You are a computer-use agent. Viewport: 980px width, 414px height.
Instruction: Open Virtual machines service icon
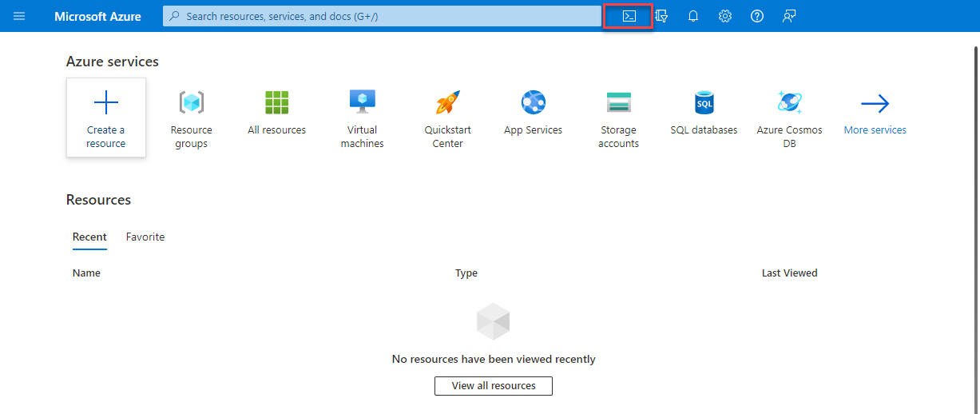[x=363, y=102]
